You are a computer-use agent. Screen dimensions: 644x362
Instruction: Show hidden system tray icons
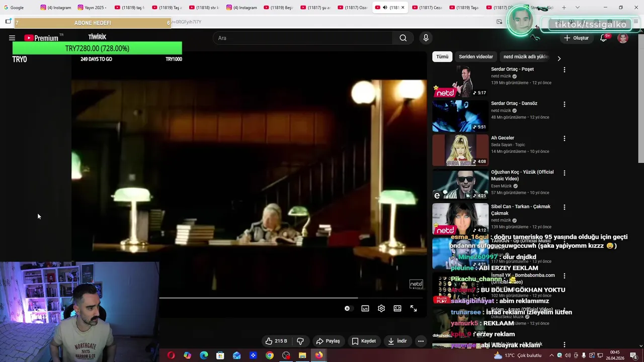551,355
